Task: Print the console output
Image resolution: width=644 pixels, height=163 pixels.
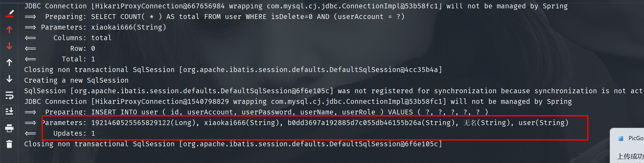Action: click(9, 128)
